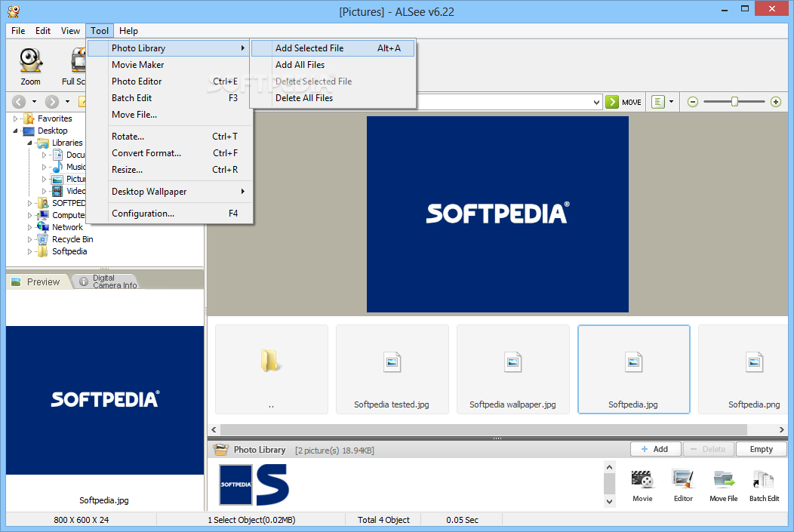
Task: Click Photo Library scroll up arrow
Action: pyautogui.click(x=609, y=467)
